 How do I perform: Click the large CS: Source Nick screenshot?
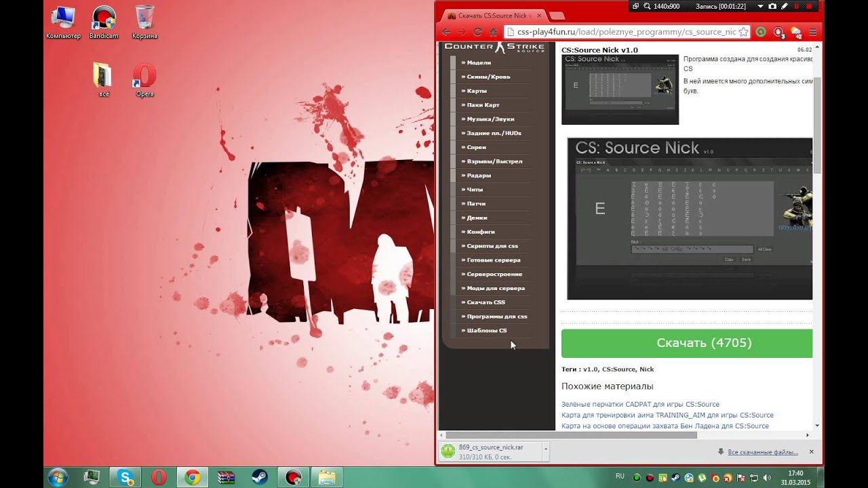(x=690, y=219)
